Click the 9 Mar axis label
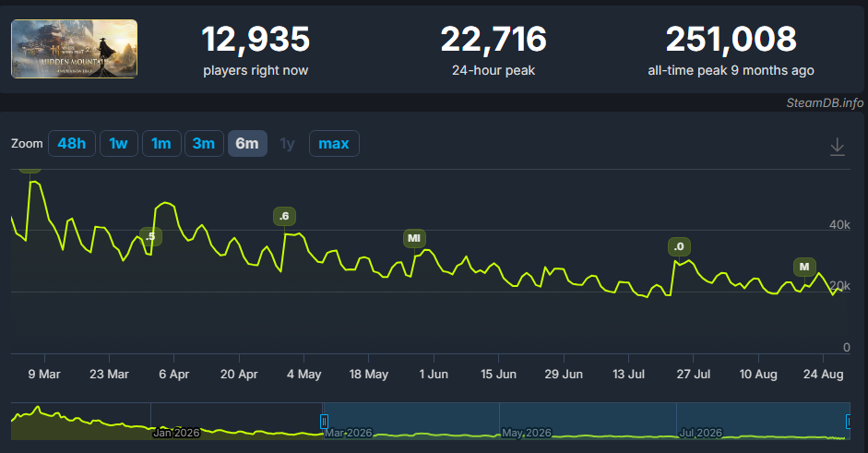 [x=44, y=374]
